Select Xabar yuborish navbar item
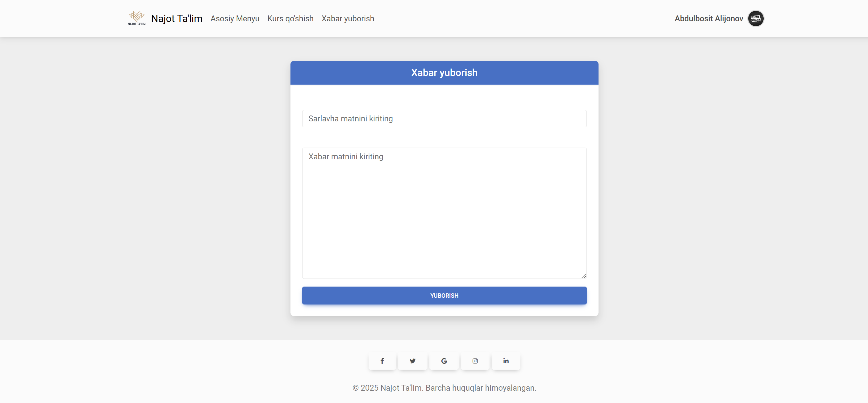Viewport: 868px width, 403px height. (x=347, y=19)
